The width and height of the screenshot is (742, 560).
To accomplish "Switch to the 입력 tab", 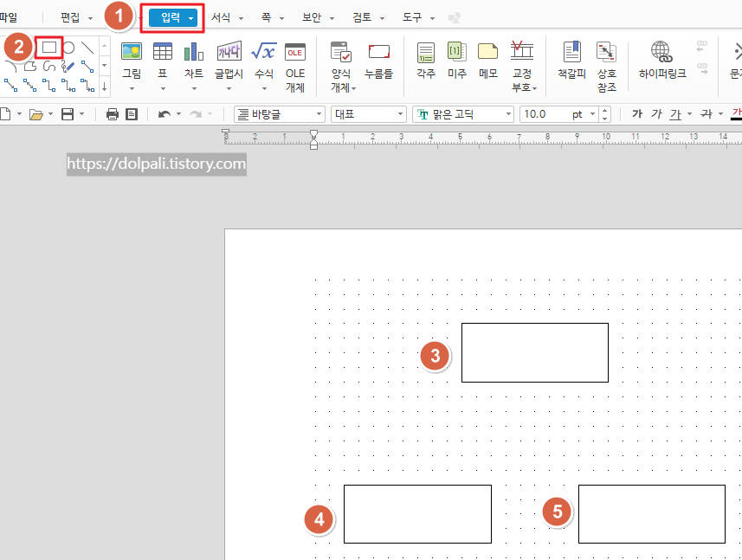I will click(x=172, y=17).
